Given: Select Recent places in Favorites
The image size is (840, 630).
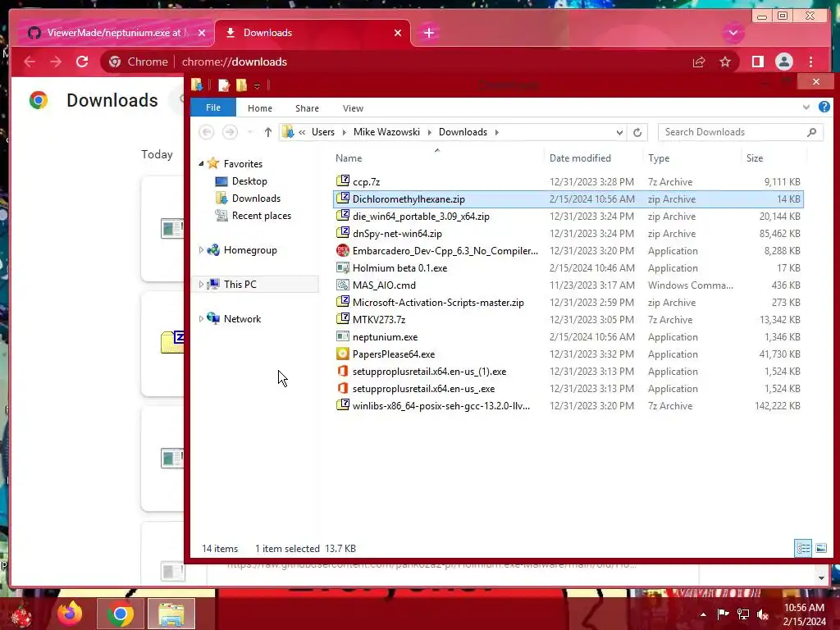Looking at the screenshot, I should (x=262, y=216).
